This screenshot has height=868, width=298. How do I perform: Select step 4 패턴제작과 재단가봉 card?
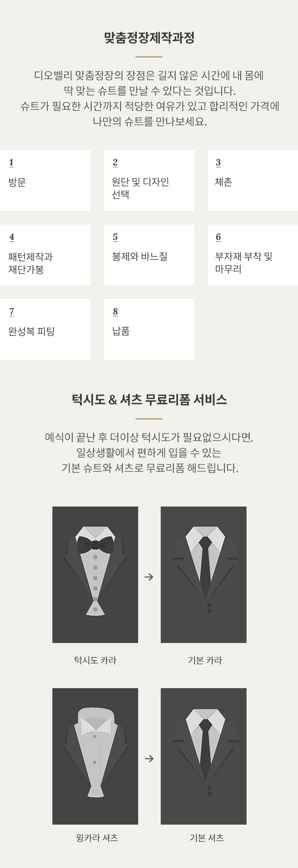(x=45, y=255)
